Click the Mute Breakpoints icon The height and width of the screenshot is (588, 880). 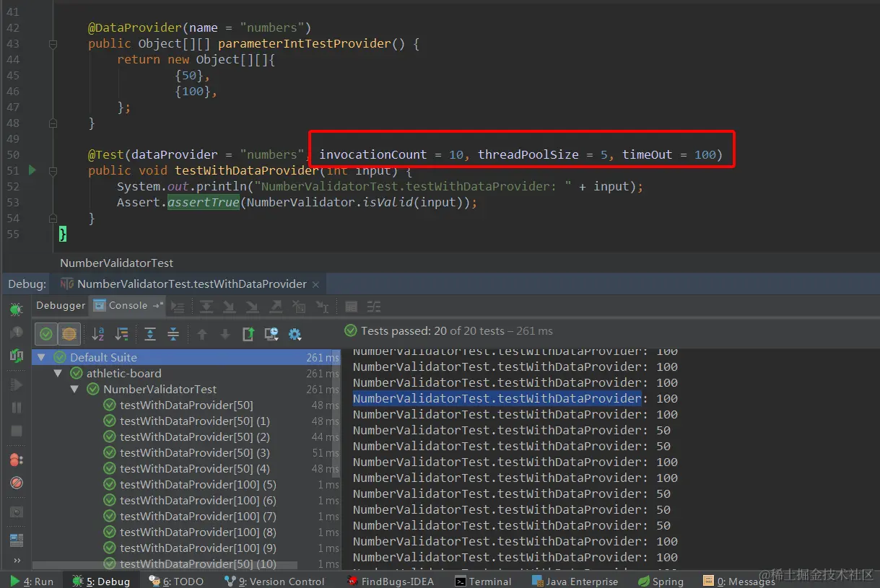click(16, 483)
